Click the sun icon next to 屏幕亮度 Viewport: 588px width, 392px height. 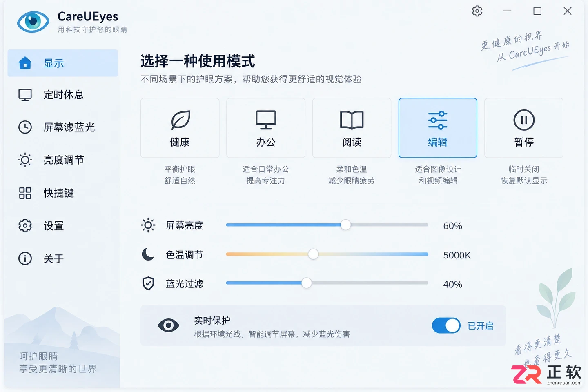(148, 225)
